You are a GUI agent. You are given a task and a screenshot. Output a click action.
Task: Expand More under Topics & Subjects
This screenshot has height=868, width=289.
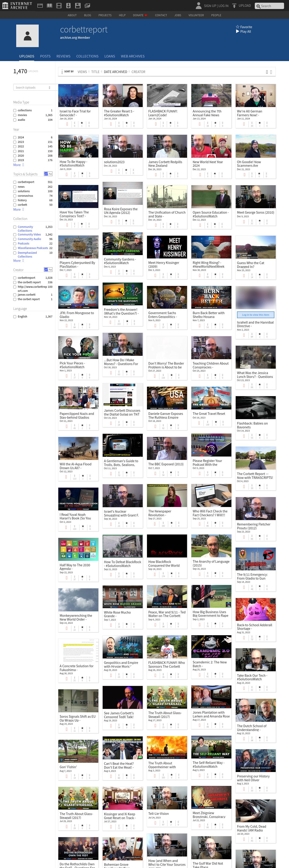tap(18, 210)
